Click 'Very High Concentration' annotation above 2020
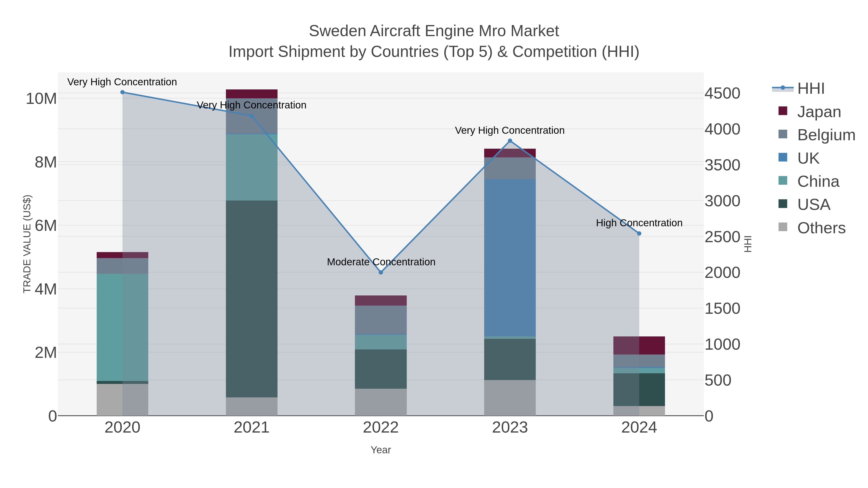 pos(122,82)
